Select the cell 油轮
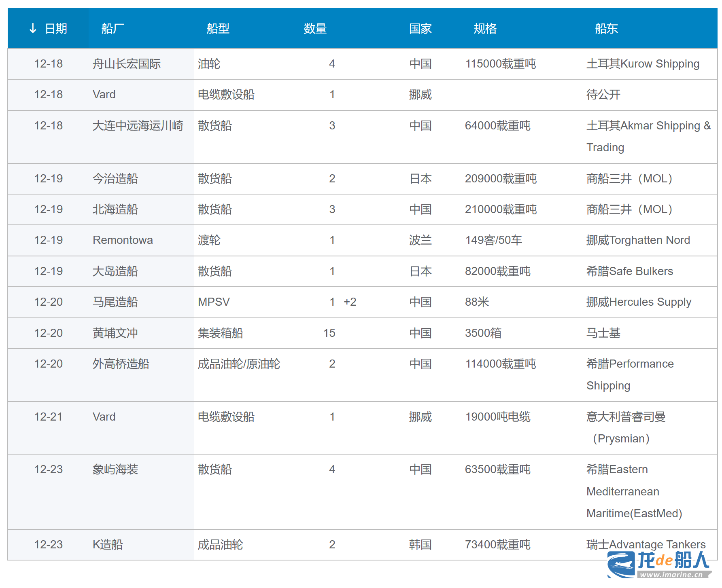Viewport: 722px width, 588px height. click(209, 64)
